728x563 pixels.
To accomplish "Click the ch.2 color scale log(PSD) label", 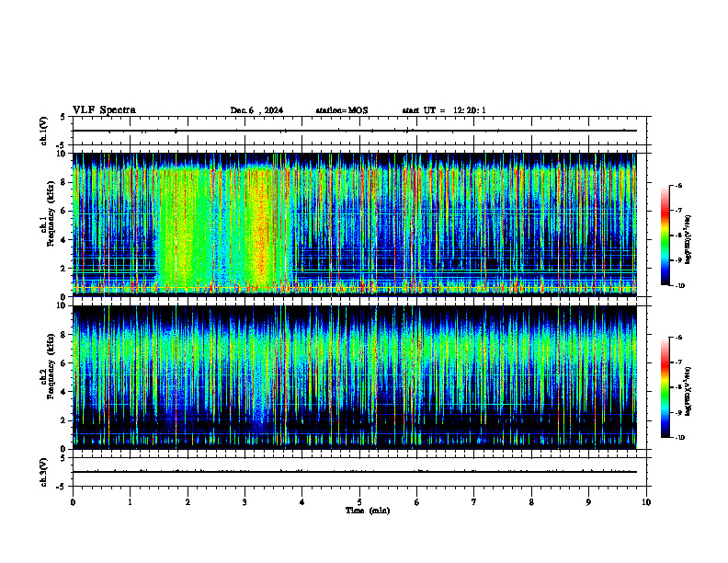I will (x=688, y=391).
